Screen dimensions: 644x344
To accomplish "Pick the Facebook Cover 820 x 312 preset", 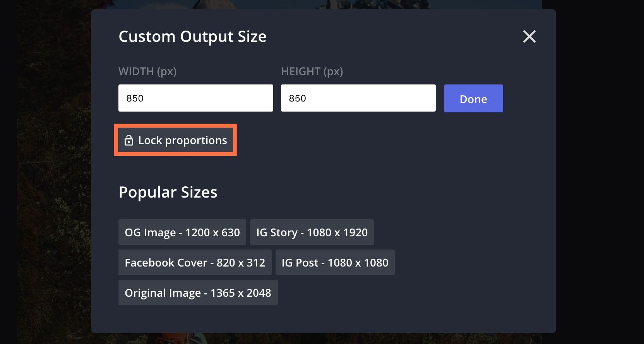I will 195,263.
